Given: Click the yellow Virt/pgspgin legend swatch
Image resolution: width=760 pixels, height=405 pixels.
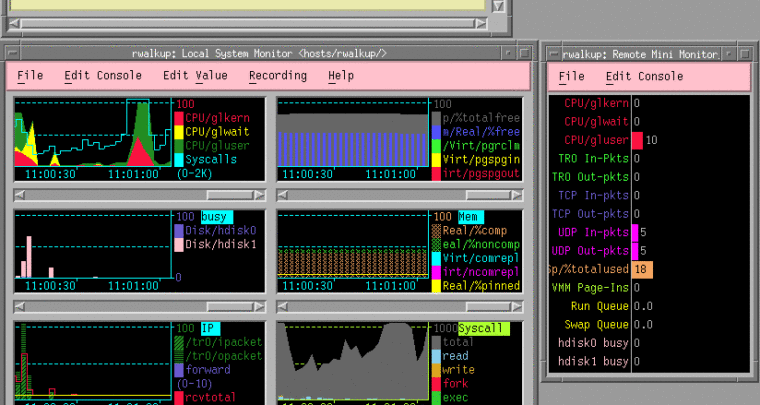Looking at the screenshot, I should click(436, 160).
